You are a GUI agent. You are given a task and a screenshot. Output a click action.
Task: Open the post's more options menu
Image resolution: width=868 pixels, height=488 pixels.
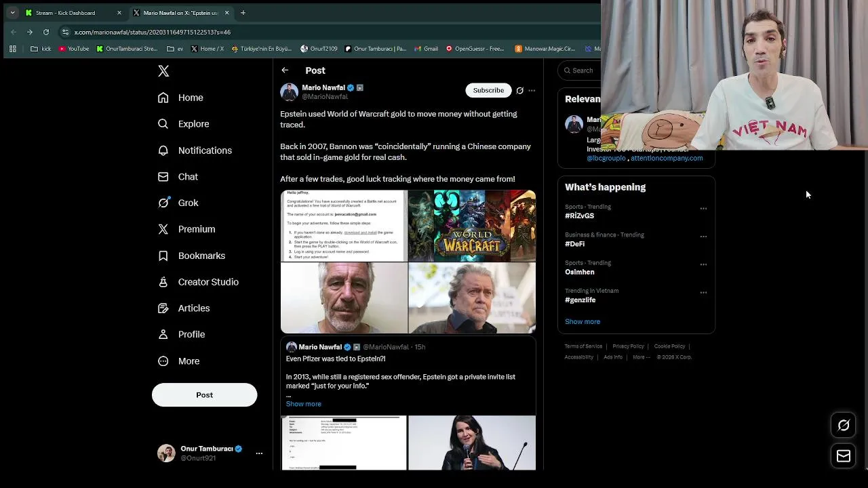(x=532, y=90)
